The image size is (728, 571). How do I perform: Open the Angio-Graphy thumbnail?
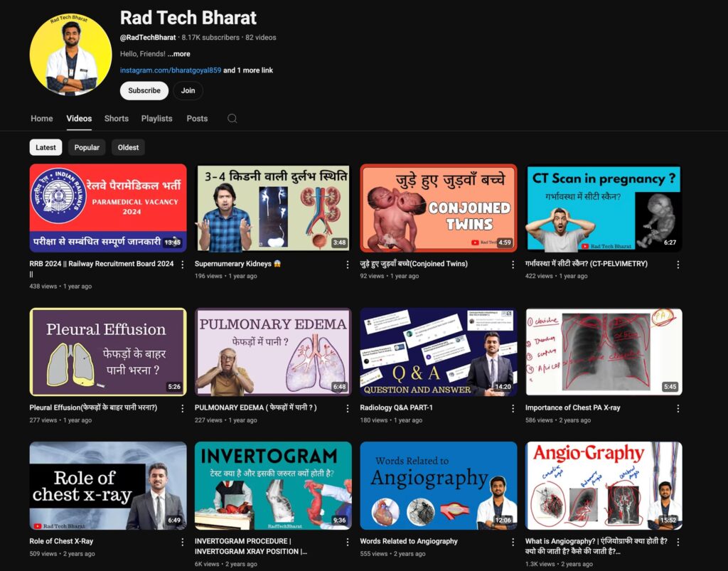604,486
